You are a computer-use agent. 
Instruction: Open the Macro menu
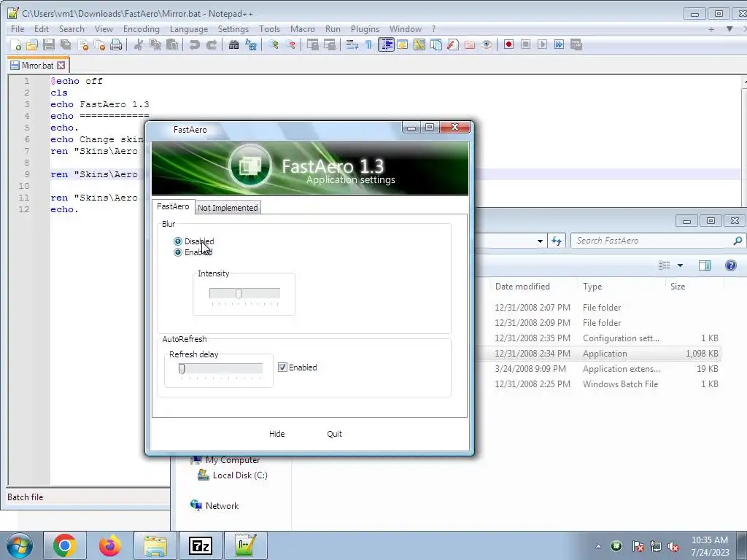(303, 29)
